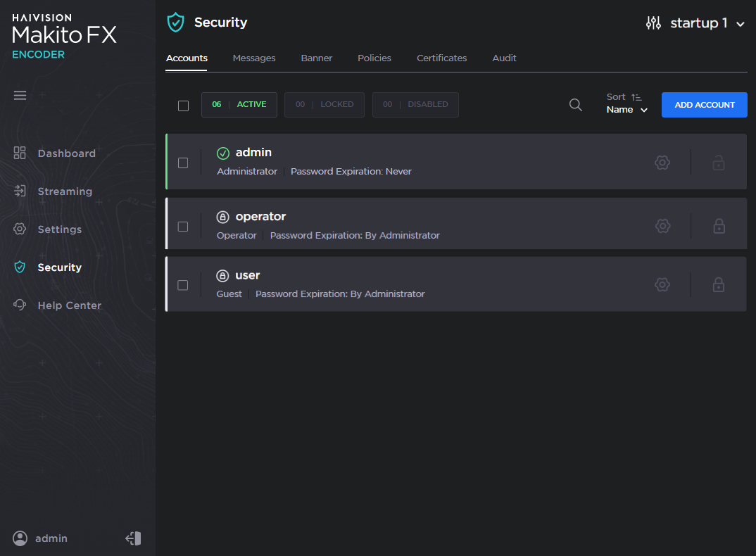Open settings gear for operator account

(x=662, y=226)
